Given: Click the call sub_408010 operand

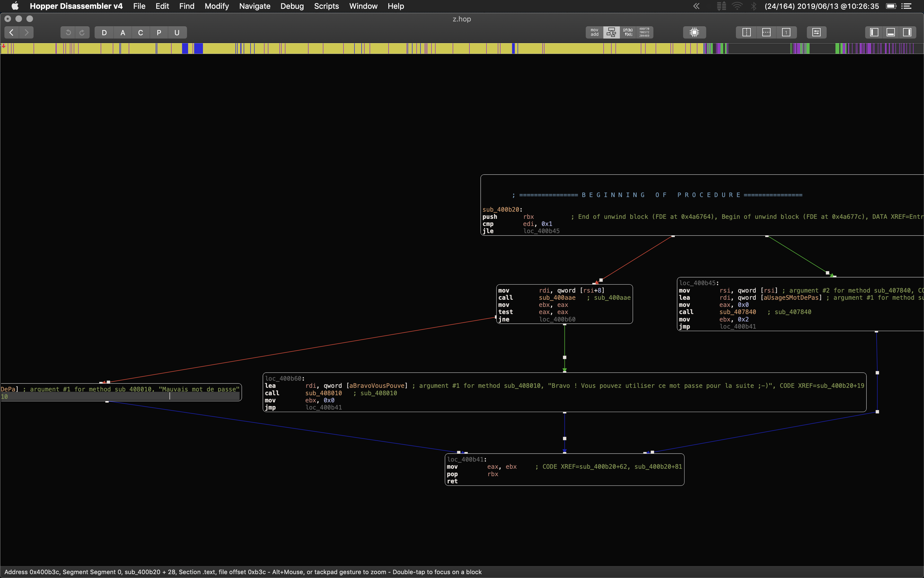Looking at the screenshot, I should click(x=323, y=393).
